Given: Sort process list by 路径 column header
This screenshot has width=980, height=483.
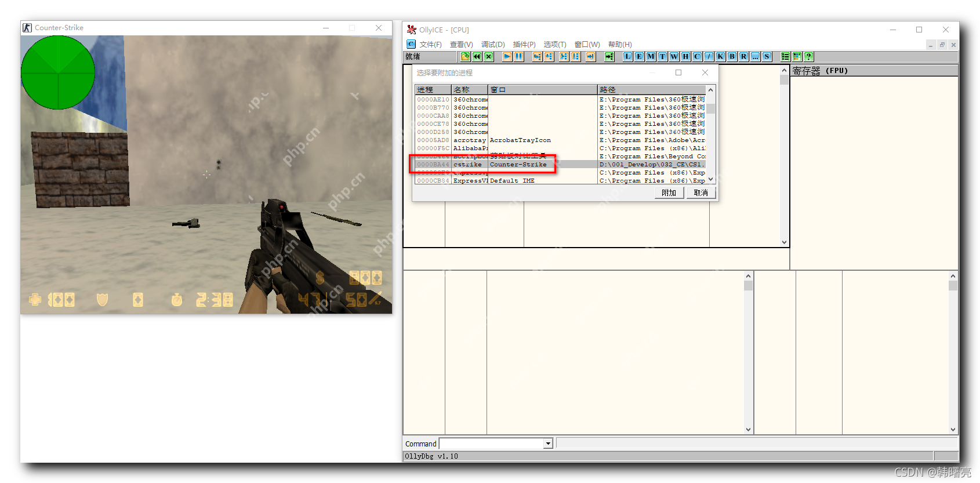Looking at the screenshot, I should (x=649, y=90).
